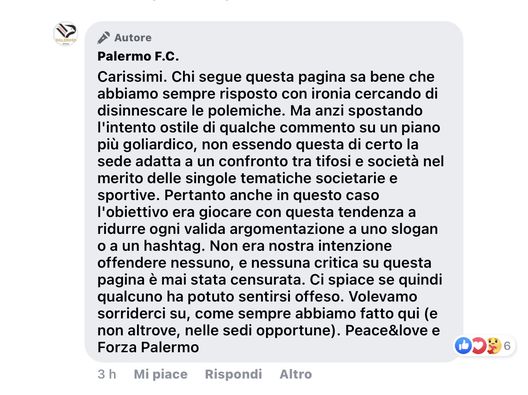The image size is (528, 395).
Task: Open the Palermo F.C. page name link
Action: pos(138,56)
